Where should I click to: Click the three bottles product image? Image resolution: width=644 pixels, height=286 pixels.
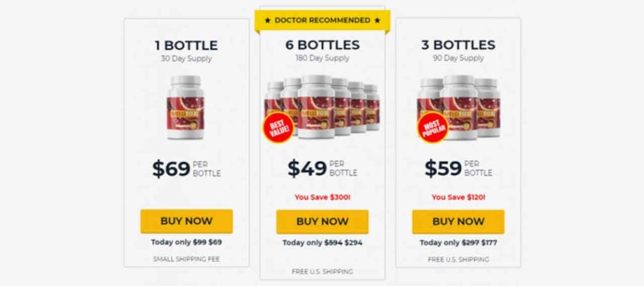coord(459,107)
